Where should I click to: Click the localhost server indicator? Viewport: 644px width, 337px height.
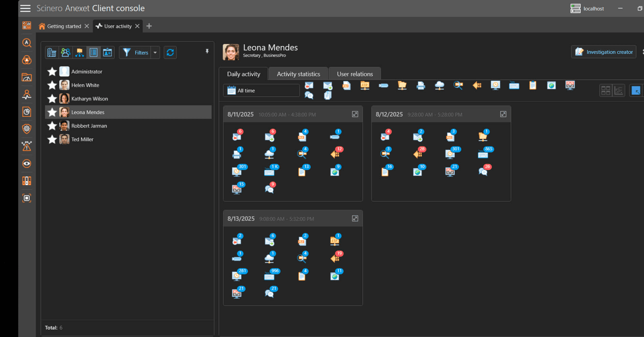587,8
